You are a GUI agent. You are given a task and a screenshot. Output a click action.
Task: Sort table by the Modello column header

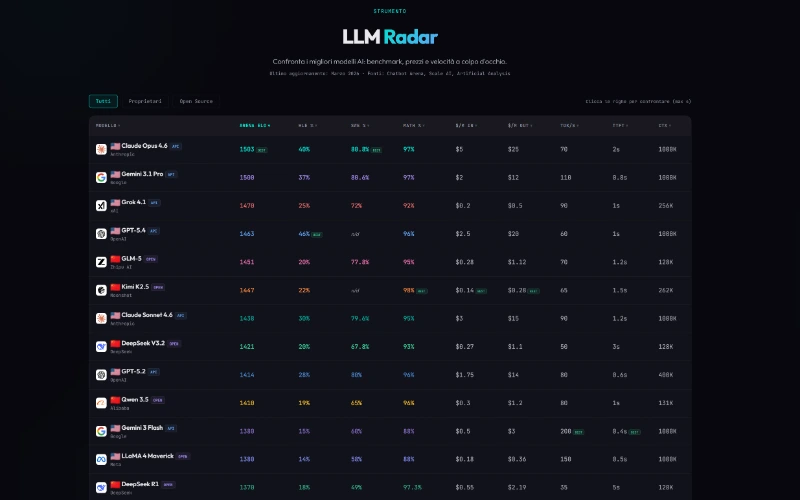tap(108, 126)
